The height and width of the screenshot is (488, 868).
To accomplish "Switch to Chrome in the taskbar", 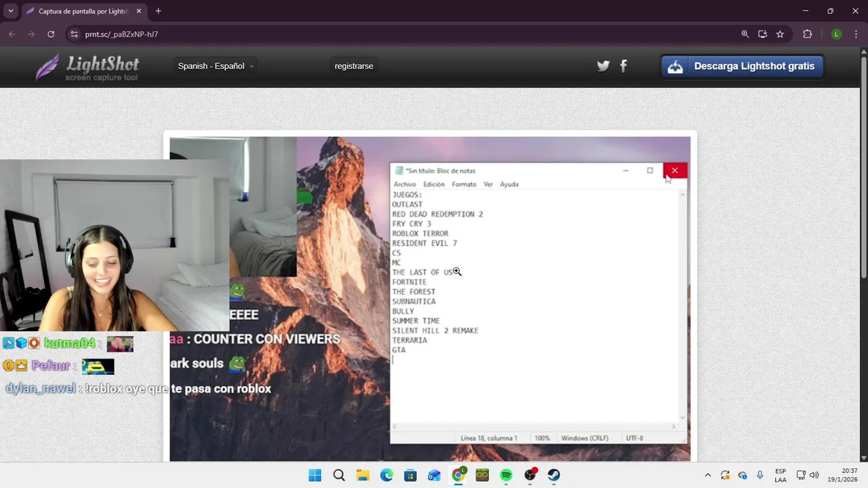I will [458, 475].
